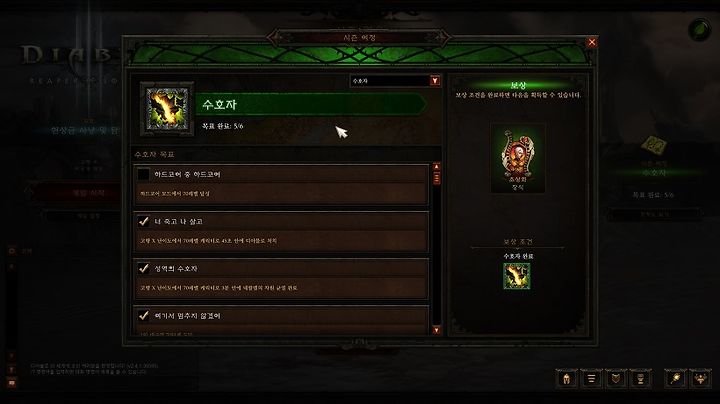
Task: Click the chat bubble icon at bottom left
Action: [11, 382]
